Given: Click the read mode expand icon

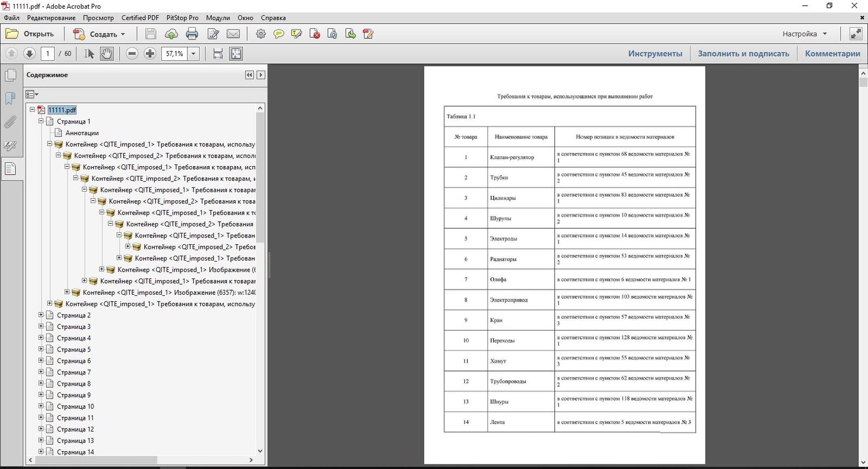Looking at the screenshot, I should 856,34.
